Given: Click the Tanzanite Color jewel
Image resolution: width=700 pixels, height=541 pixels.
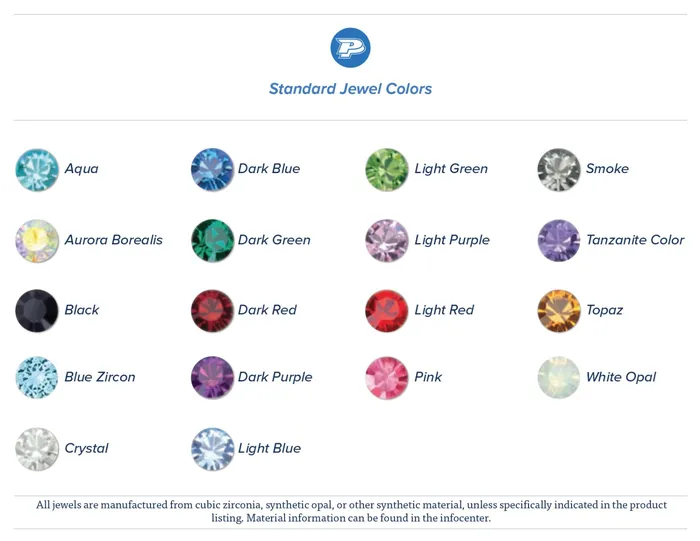Looking at the screenshot, I should 559,241.
